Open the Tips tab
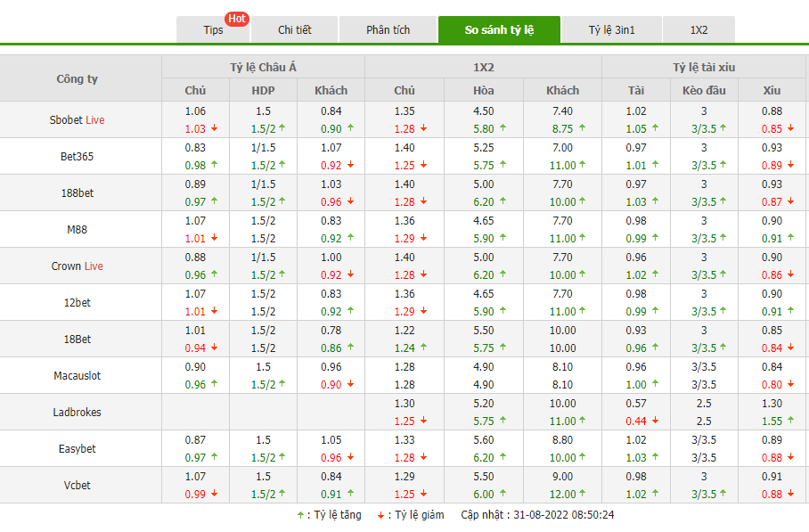 213,30
